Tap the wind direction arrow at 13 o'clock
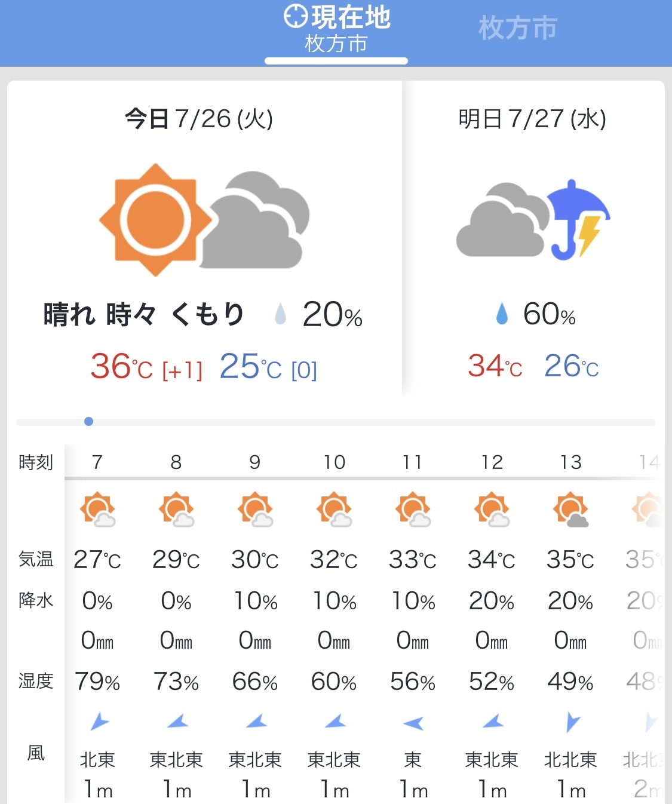672x804 pixels. coord(572,722)
